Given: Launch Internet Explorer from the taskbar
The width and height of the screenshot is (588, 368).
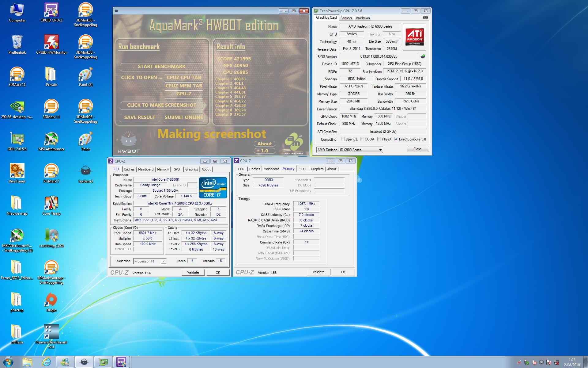Looking at the screenshot, I should pyautogui.click(x=46, y=362).
